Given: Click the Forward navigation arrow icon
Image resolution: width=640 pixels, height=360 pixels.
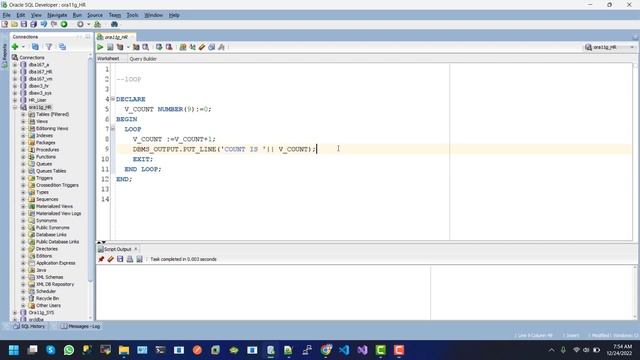Looking at the screenshot, I should [x=53, y=24].
